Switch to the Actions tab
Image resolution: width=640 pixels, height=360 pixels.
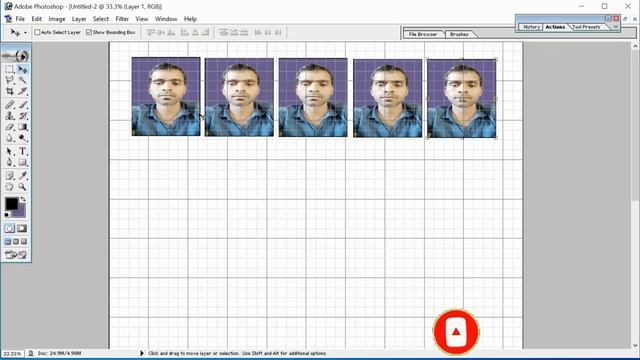(555, 27)
